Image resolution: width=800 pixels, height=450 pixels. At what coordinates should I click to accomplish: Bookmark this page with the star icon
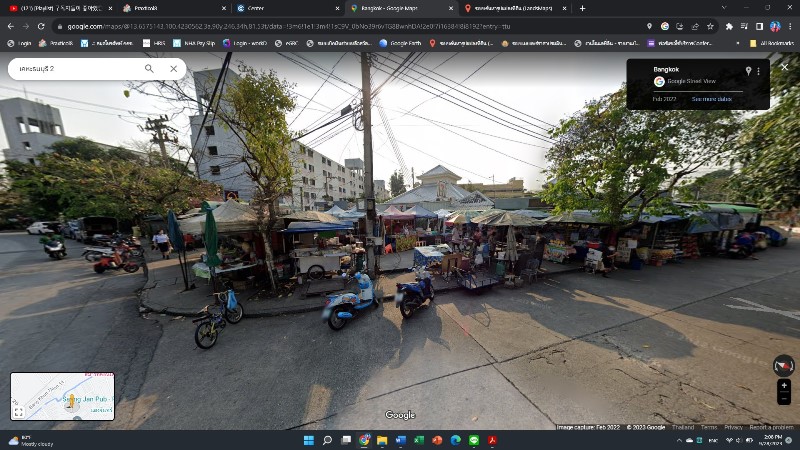click(710, 27)
